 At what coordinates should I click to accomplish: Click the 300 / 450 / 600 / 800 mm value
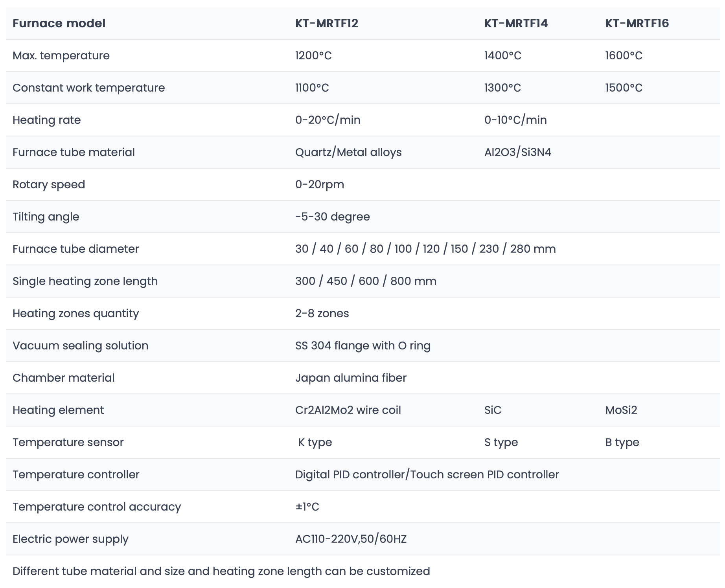click(x=366, y=281)
